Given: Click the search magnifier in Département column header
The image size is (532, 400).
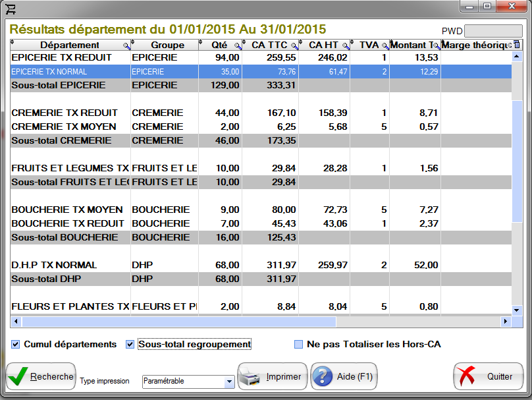Looking at the screenshot, I should [x=126, y=45].
